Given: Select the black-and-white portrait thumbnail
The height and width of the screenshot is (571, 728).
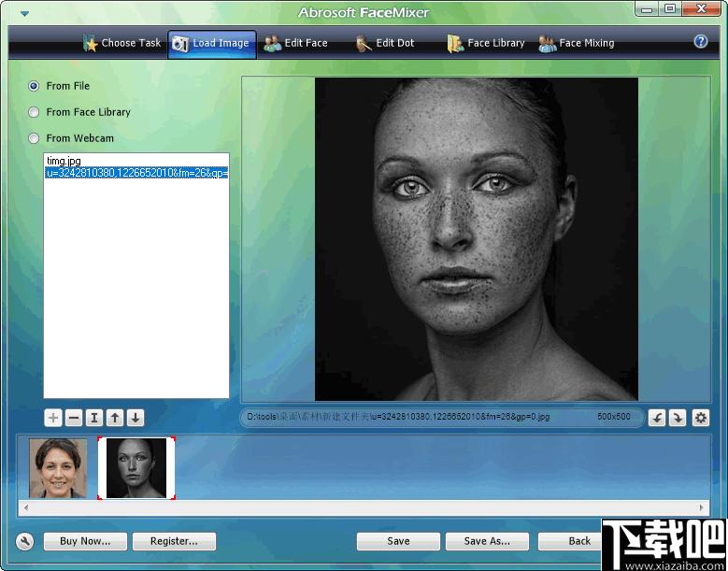Looking at the screenshot, I should click(x=136, y=468).
